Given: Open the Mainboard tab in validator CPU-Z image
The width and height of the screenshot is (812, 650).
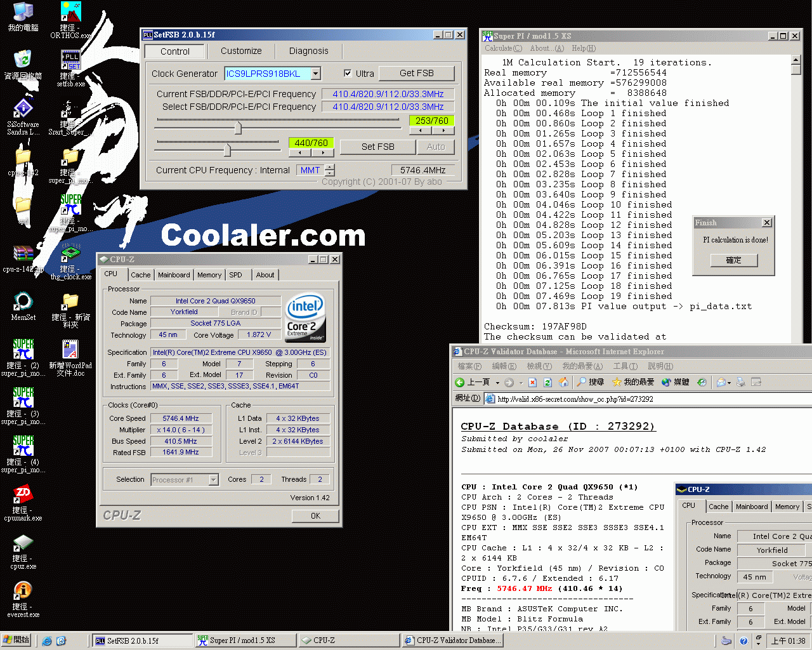Looking at the screenshot, I should point(752,507).
